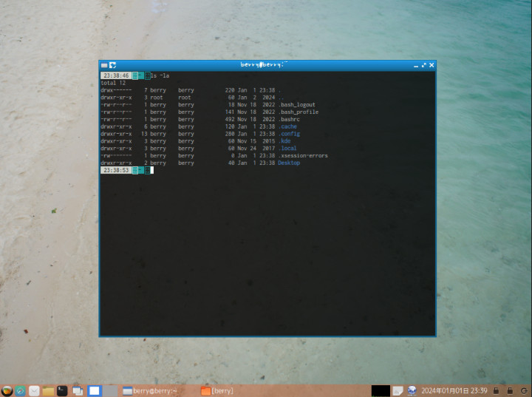Open the clipboard note tray icon
The height and width of the screenshot is (397, 532).
pyautogui.click(x=398, y=391)
